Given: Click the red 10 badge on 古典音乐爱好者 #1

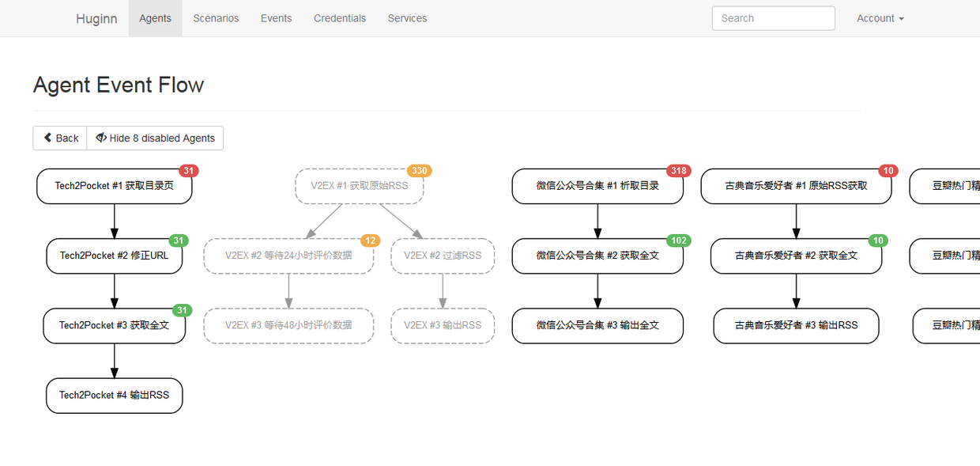Looking at the screenshot, I should pos(888,171).
